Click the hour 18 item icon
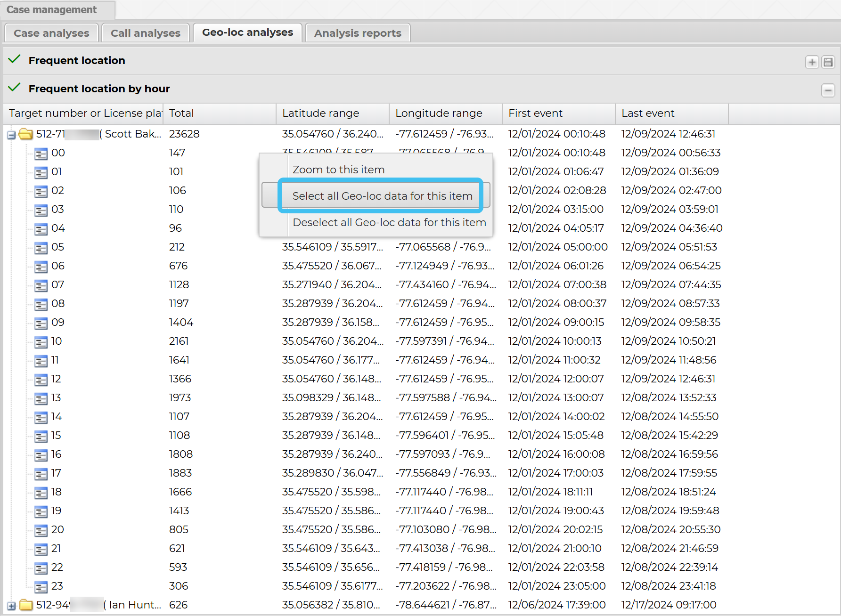The image size is (841, 616). [41, 493]
